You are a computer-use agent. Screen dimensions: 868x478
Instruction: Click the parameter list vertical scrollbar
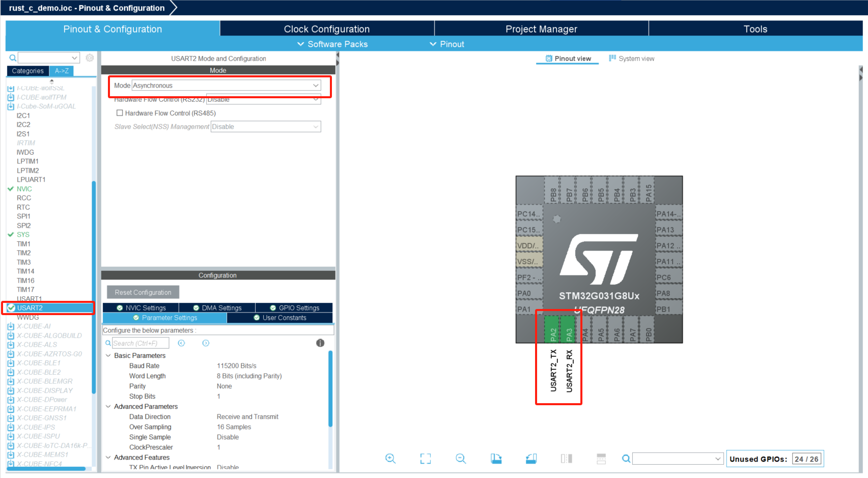pos(330,388)
